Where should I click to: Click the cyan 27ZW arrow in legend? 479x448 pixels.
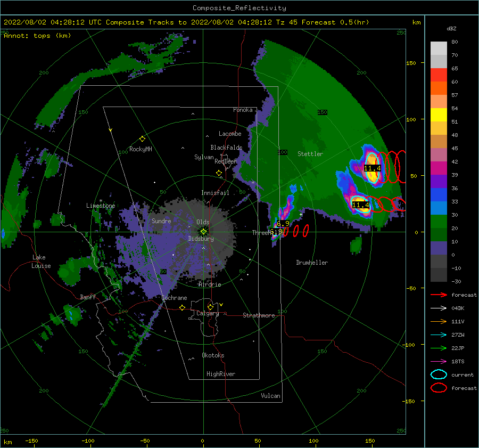[439, 335]
